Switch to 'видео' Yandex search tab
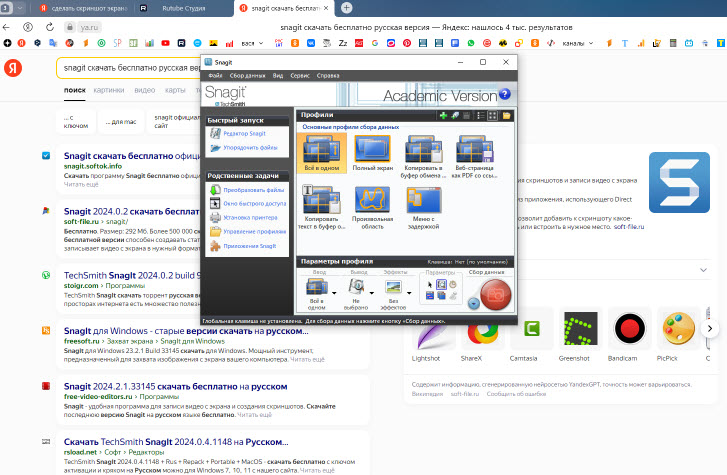The image size is (727, 475). pyautogui.click(x=145, y=90)
